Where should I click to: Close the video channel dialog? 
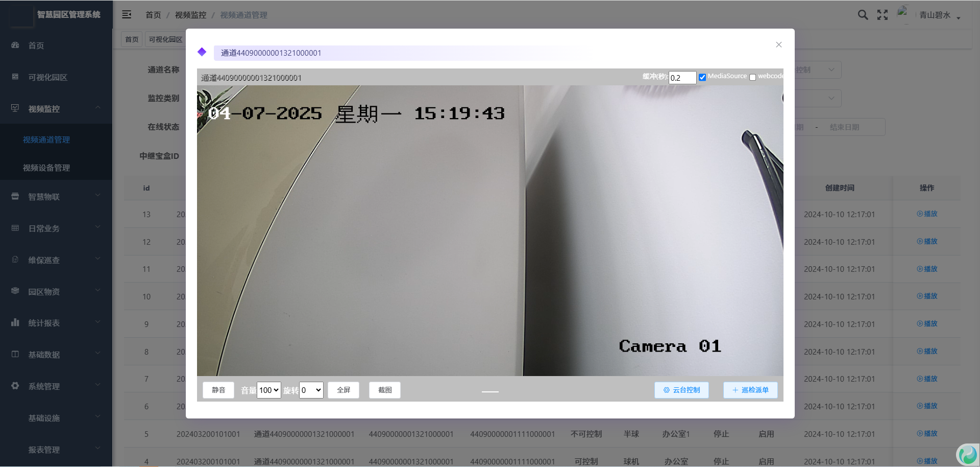coord(778,45)
